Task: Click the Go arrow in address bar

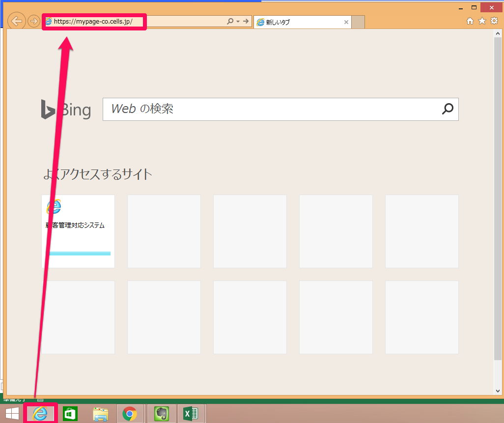Action: (x=246, y=22)
